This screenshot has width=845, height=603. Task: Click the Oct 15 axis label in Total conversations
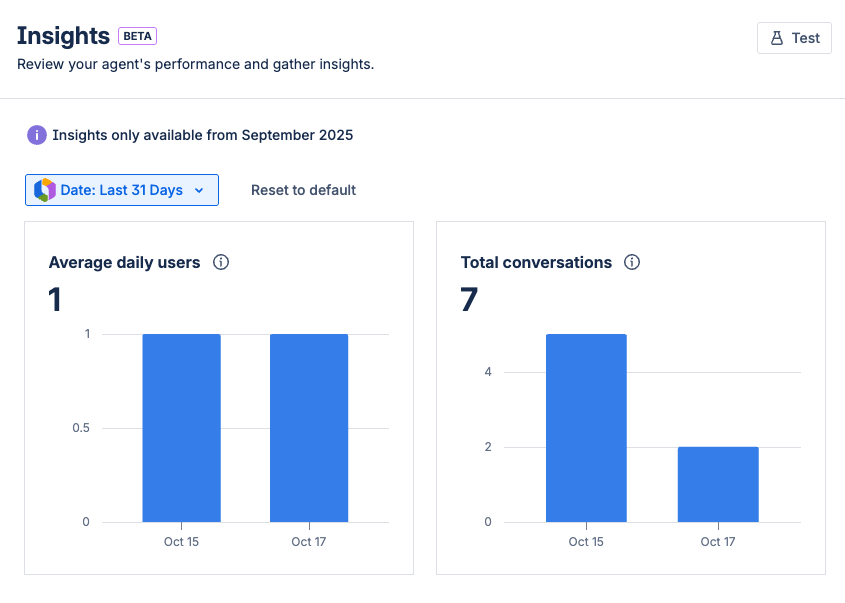pyautogui.click(x=585, y=541)
